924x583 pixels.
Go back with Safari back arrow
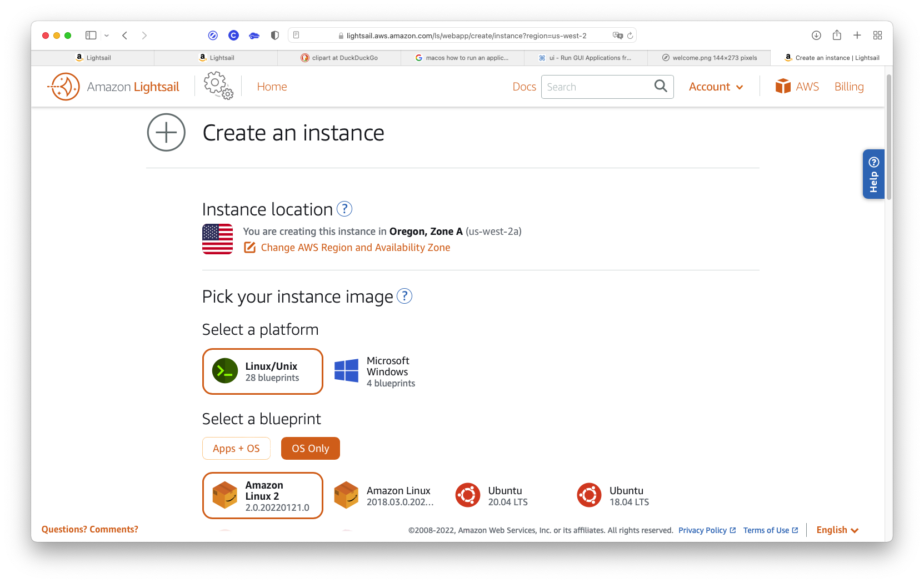pyautogui.click(x=125, y=36)
